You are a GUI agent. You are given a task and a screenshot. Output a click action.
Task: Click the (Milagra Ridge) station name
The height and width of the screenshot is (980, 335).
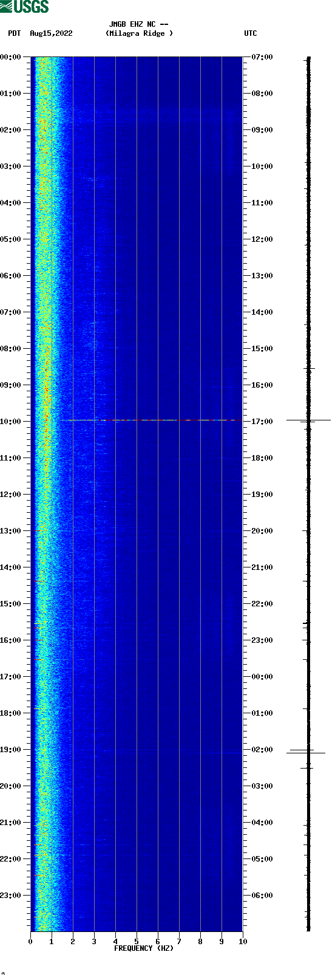click(x=139, y=33)
